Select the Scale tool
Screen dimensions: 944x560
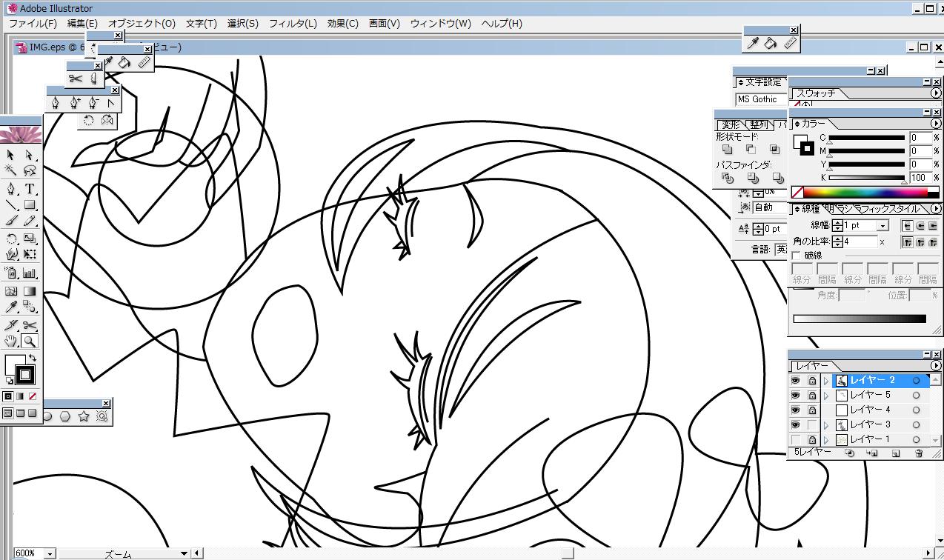coord(30,239)
